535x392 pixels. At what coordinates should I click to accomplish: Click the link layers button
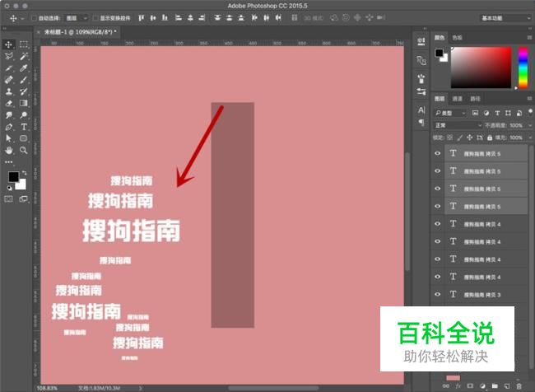[446, 386]
